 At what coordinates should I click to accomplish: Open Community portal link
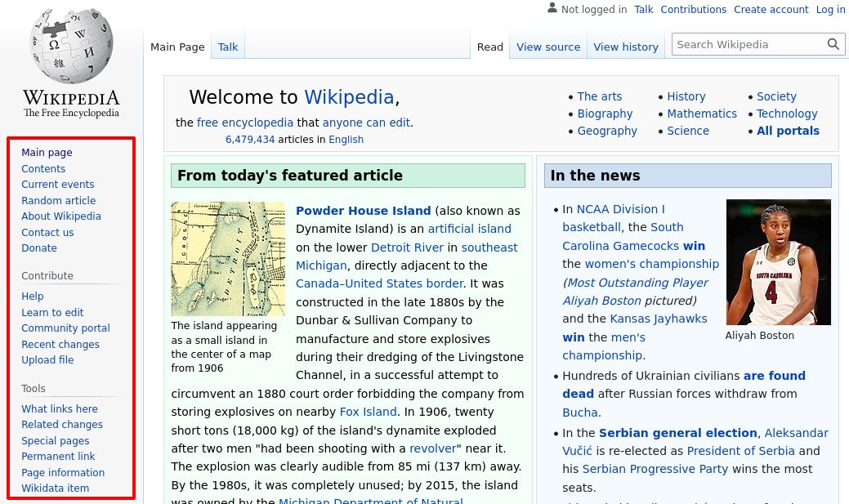click(x=65, y=328)
